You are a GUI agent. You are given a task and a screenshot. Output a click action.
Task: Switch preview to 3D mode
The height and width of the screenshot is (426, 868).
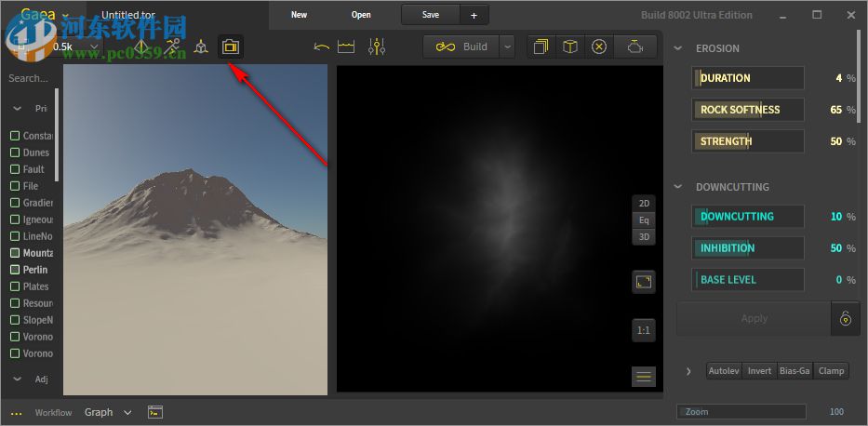[x=644, y=237]
